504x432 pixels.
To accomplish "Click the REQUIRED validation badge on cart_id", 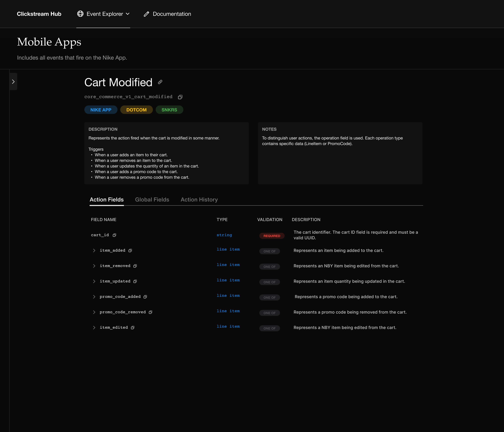I will pos(272,236).
